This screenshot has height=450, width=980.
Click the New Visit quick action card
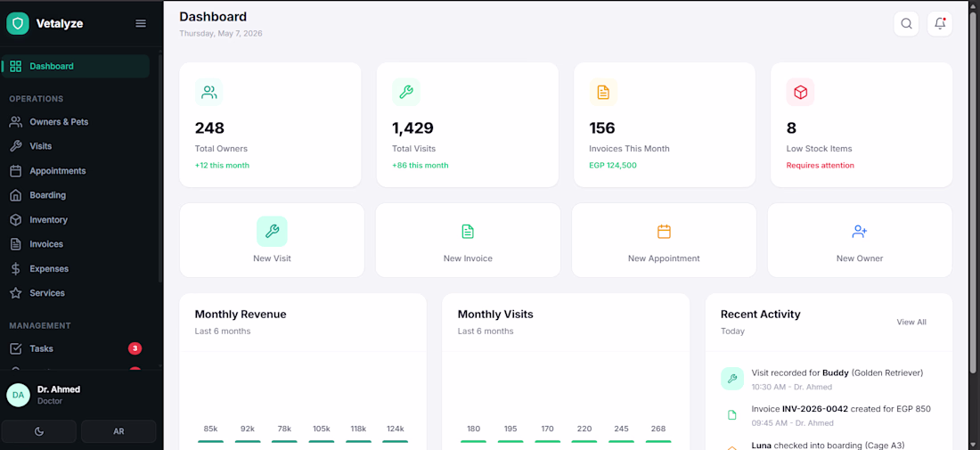272,240
